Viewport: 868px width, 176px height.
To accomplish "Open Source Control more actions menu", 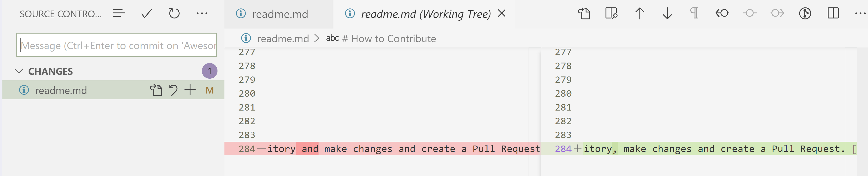I will coord(202,14).
